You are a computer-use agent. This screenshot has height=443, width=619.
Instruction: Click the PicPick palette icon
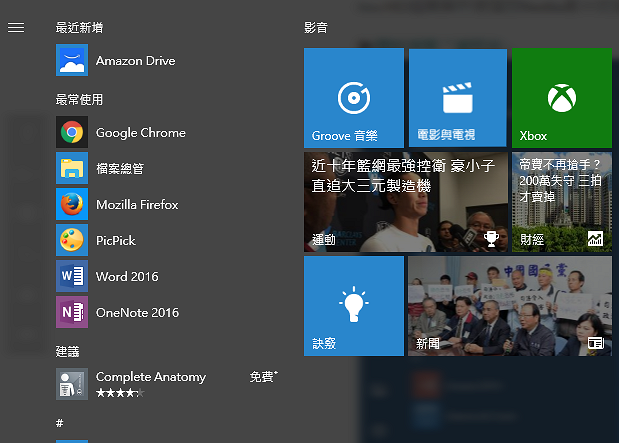point(72,240)
